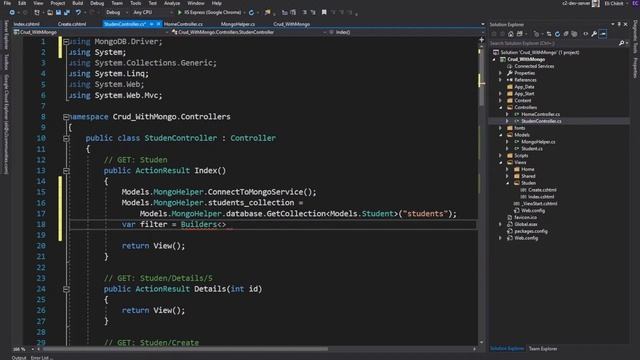Click Collapse All icon in Solution Explorer

pyautogui.click(x=566, y=34)
